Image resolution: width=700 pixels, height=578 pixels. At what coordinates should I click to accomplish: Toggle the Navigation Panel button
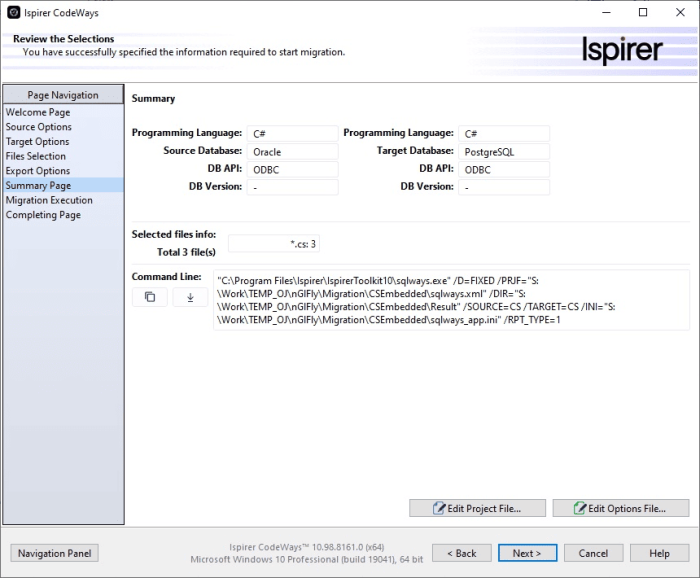[55, 553]
